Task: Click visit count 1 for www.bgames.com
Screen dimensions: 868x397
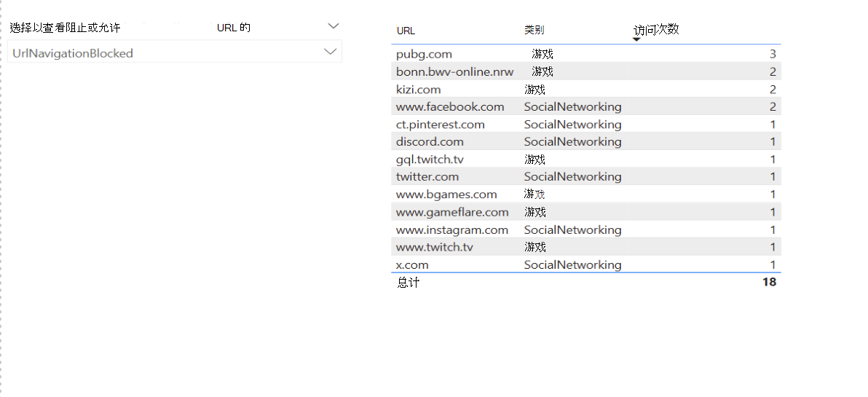Action: pos(773,194)
